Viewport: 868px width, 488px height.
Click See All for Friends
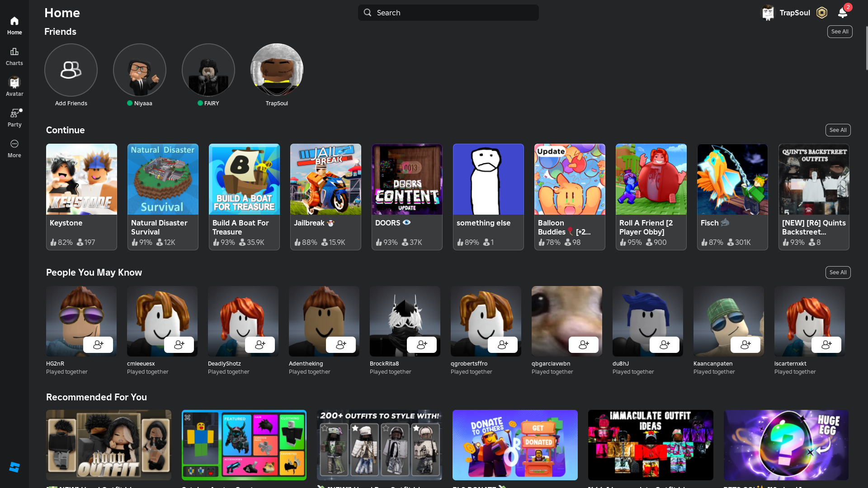(x=840, y=32)
